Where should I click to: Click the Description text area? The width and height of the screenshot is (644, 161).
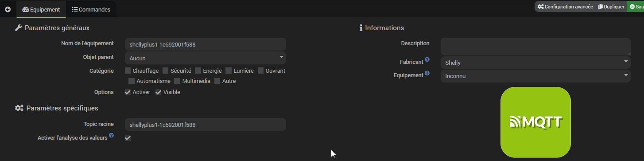coord(535,47)
